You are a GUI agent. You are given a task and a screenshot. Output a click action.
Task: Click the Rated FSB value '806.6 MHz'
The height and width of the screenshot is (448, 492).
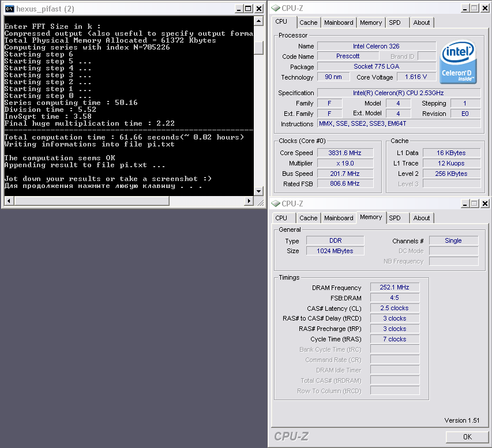345,183
